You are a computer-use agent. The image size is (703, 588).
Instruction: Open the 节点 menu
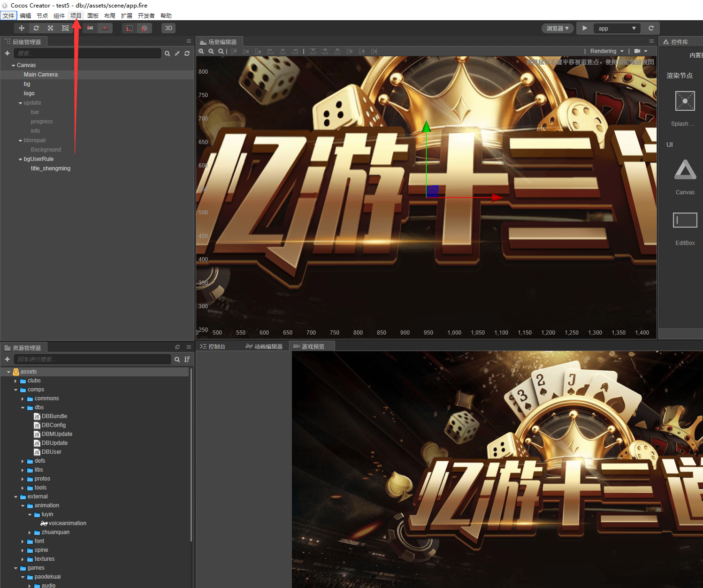[42, 15]
